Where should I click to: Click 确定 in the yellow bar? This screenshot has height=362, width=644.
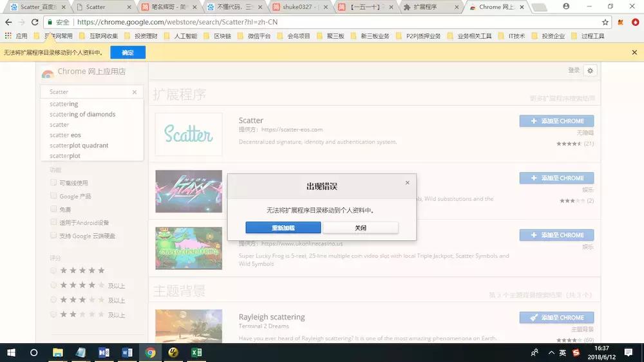click(128, 53)
